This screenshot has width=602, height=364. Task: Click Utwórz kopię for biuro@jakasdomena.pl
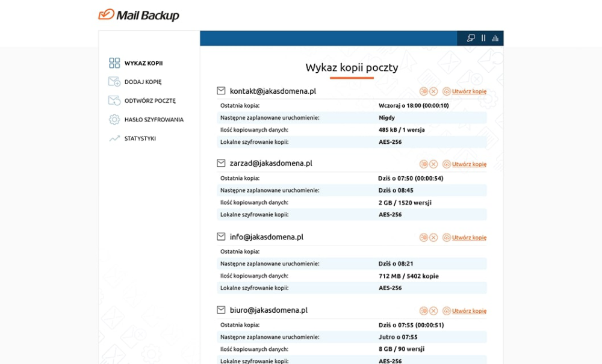(469, 310)
